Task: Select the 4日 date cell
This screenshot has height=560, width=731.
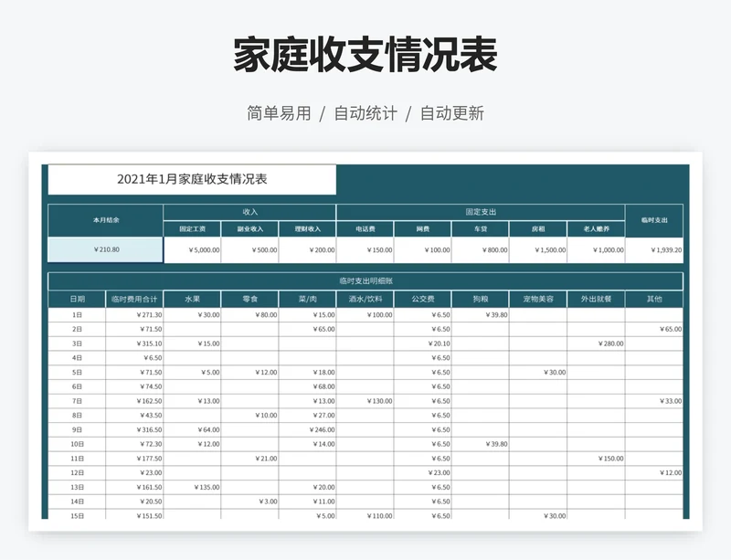Action: click(x=77, y=358)
